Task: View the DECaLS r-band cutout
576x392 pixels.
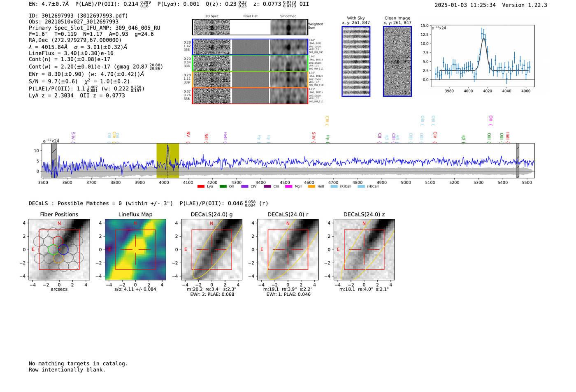Action: point(288,250)
